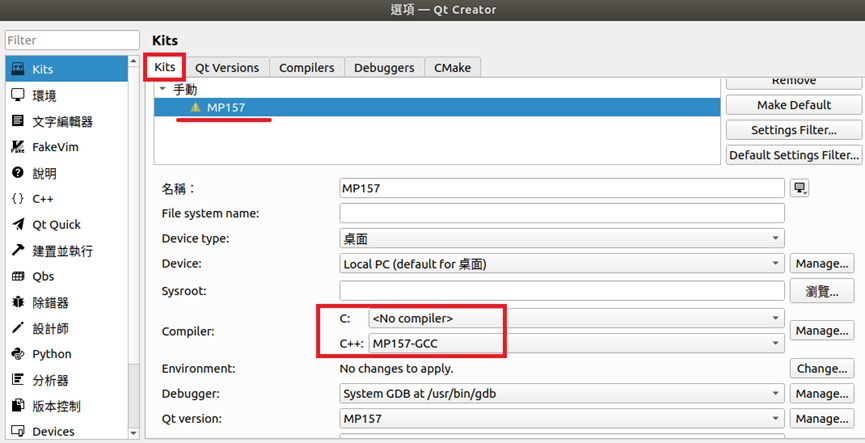Screen dimensions: 865x443
Task: Click the Default Settings Filter... button
Action: pos(794,155)
